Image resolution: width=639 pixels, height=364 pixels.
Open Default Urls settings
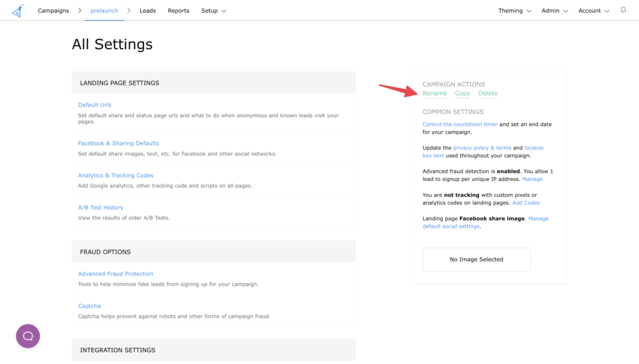click(95, 105)
